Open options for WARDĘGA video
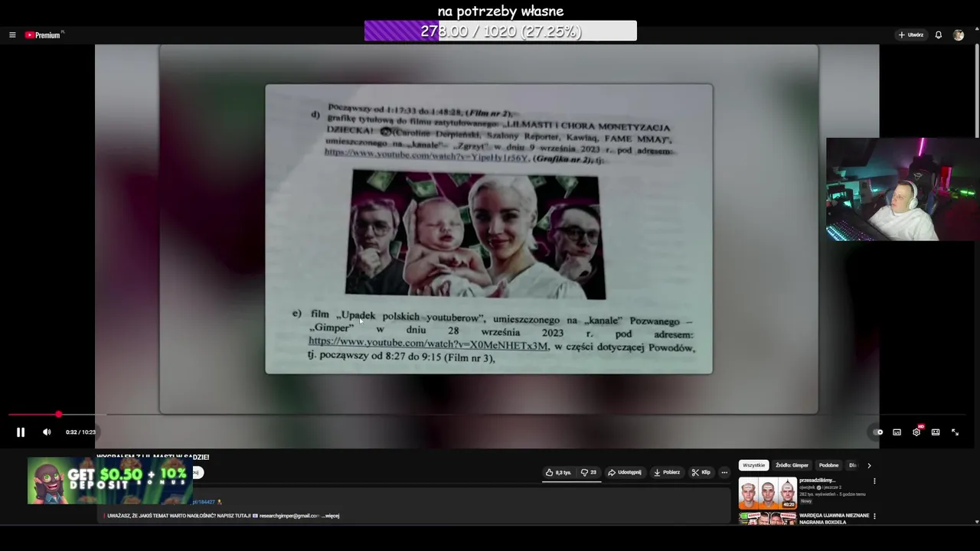980x551 pixels. click(x=874, y=516)
